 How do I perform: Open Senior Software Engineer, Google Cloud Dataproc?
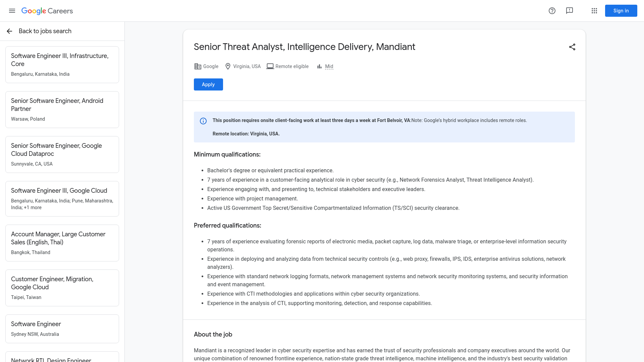pos(62,155)
